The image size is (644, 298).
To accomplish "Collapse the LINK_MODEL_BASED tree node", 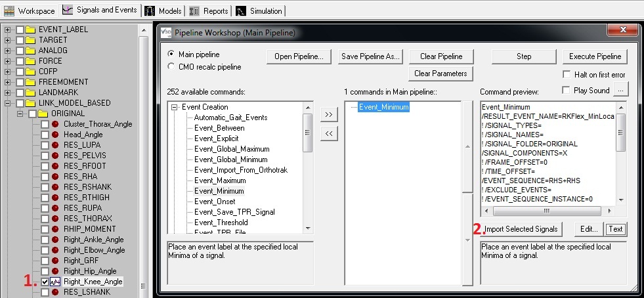I will coord(8,103).
